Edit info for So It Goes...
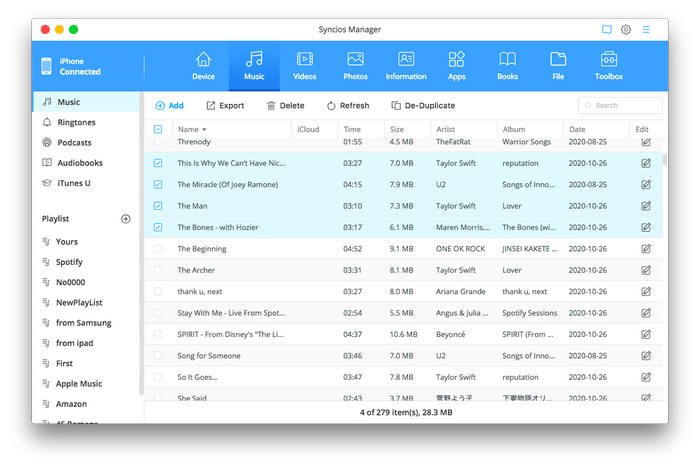 pos(646,377)
